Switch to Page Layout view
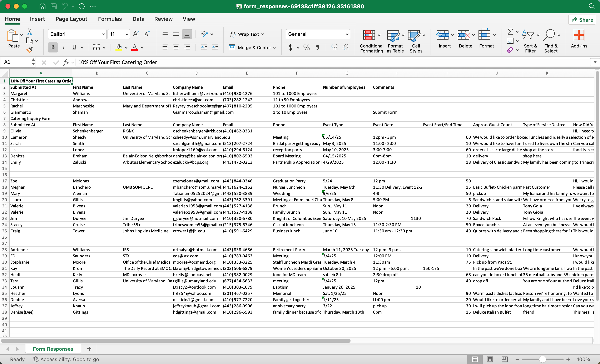This screenshot has height=364, width=600. coord(490,359)
